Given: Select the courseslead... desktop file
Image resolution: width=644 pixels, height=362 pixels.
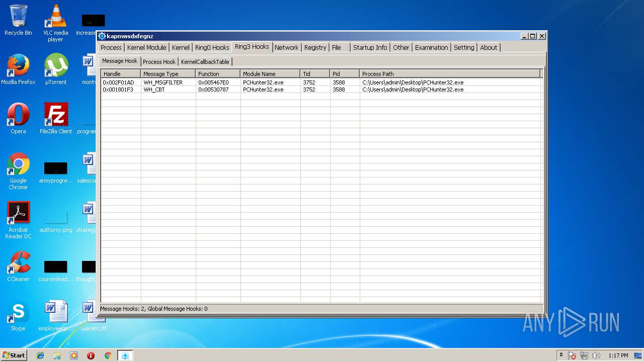Looking at the screenshot, I should [x=55, y=270].
